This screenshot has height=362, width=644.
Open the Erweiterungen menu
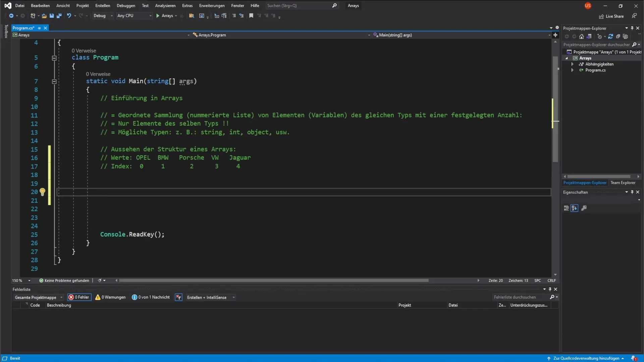pos(212,6)
